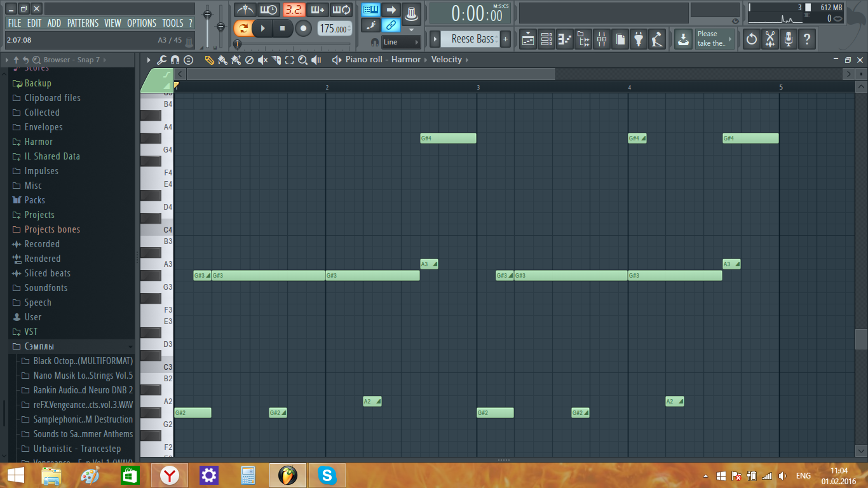Open the project files icon next to mixer

(620, 39)
